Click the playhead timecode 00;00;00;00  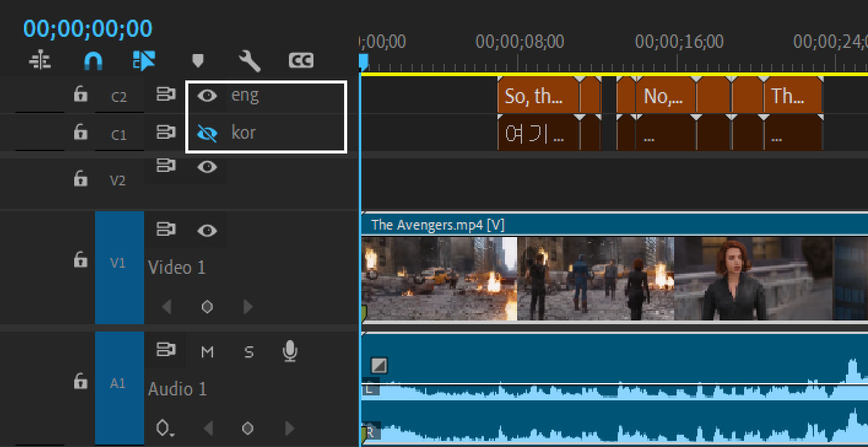pos(88,28)
